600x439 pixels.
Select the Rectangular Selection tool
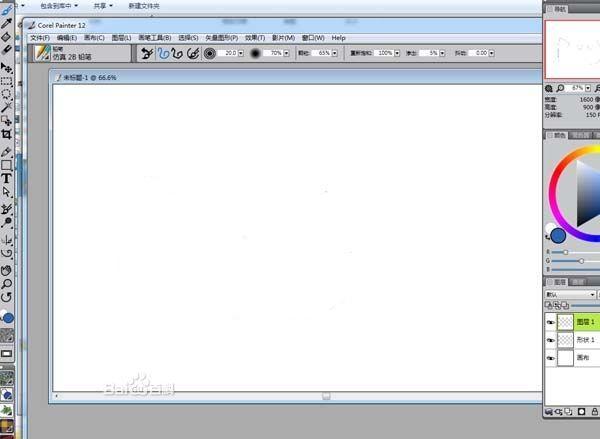point(6,83)
